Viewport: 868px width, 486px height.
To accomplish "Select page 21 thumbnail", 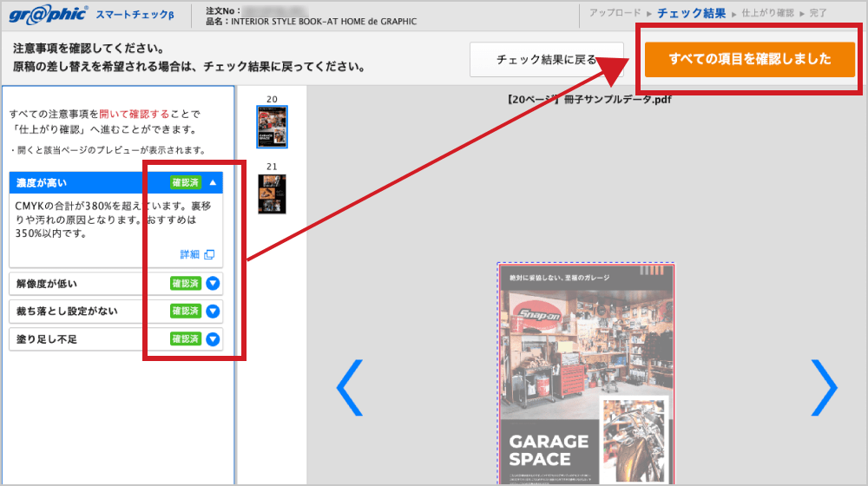I will pyautogui.click(x=272, y=194).
